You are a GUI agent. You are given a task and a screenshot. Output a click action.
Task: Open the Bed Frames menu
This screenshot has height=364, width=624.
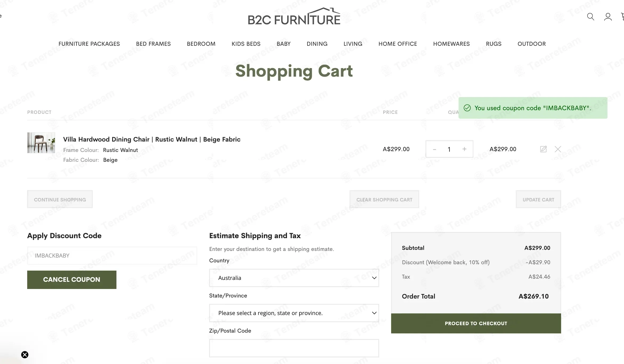click(153, 44)
